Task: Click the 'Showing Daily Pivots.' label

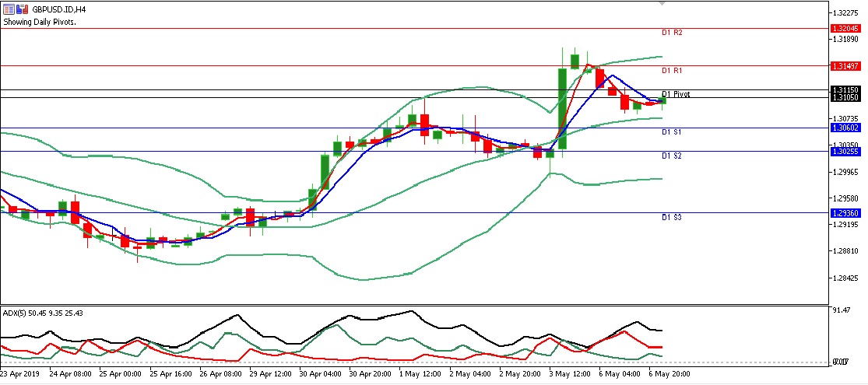Action: (x=40, y=23)
